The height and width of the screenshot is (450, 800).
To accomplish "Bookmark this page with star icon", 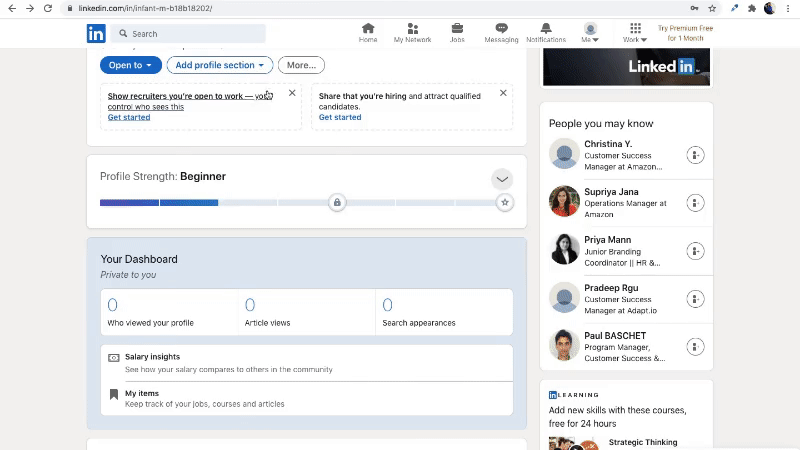I will click(x=712, y=8).
